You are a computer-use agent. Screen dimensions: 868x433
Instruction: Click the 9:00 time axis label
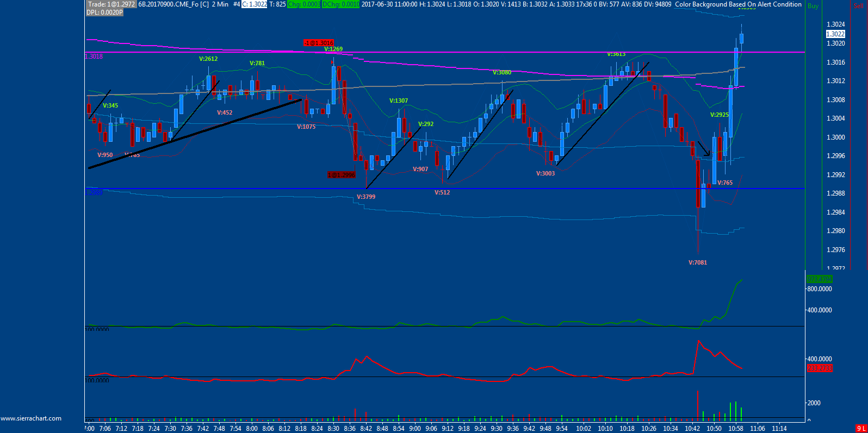(x=415, y=429)
